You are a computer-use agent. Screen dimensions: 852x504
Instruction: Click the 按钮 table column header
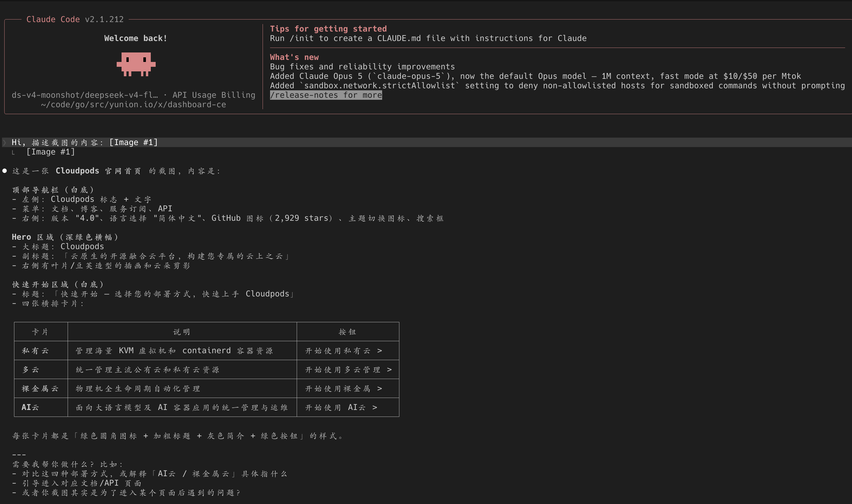(348, 332)
